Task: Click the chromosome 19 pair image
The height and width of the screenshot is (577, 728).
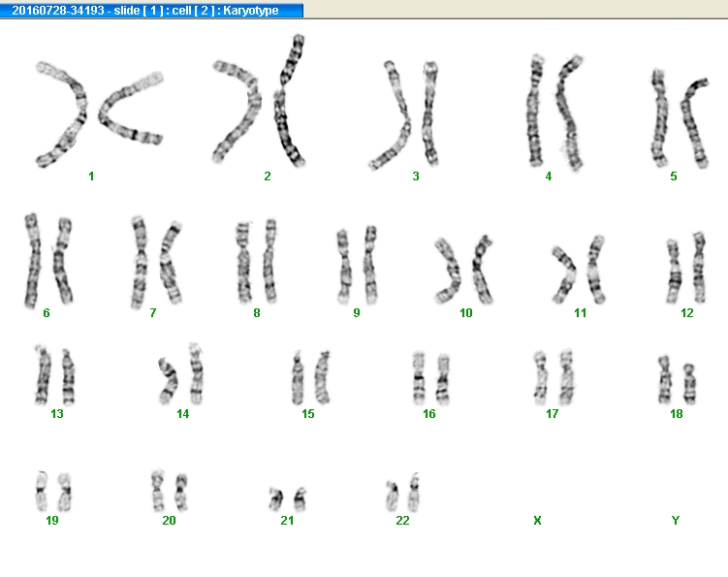Action: [x=53, y=492]
